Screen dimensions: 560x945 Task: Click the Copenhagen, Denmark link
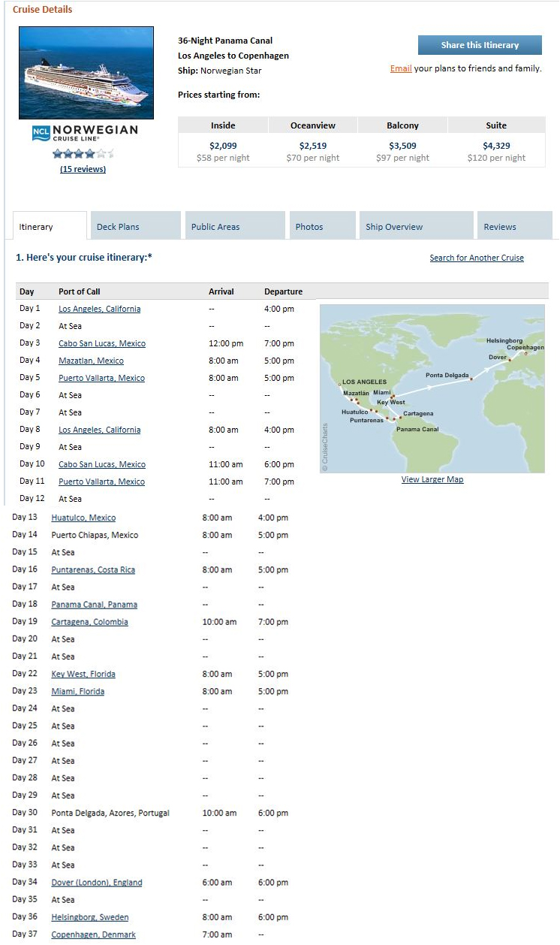click(x=94, y=934)
